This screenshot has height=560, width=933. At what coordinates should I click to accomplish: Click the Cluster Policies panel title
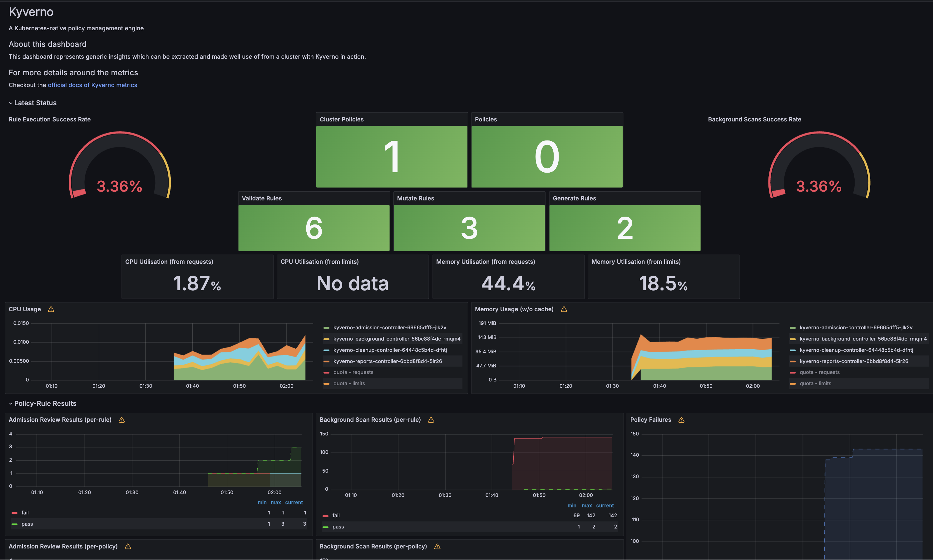click(x=342, y=119)
